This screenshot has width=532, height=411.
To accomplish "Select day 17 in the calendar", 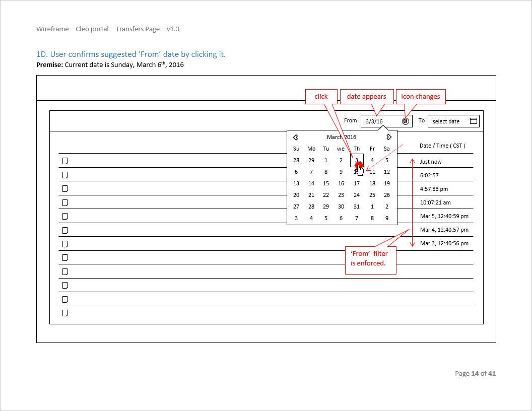I will (x=357, y=183).
